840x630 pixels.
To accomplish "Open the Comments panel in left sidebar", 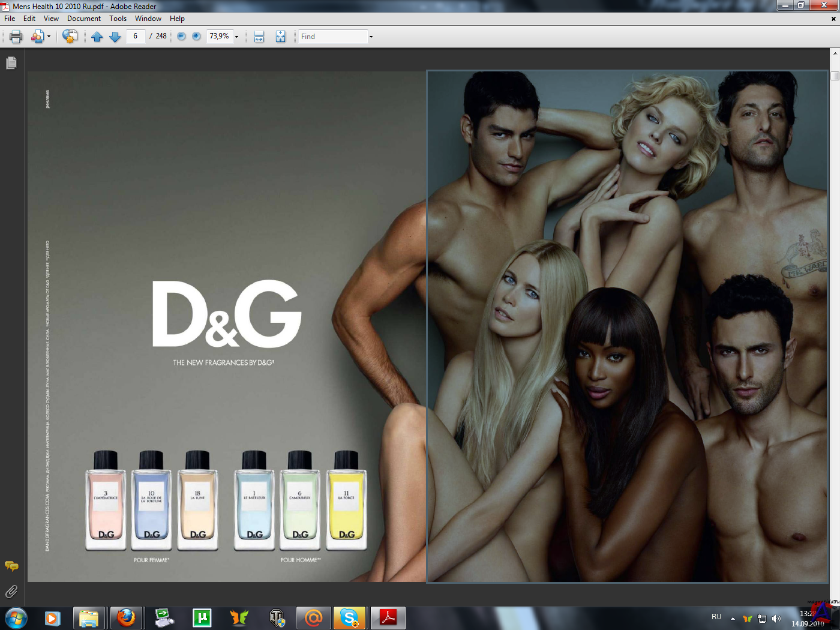I will point(11,566).
